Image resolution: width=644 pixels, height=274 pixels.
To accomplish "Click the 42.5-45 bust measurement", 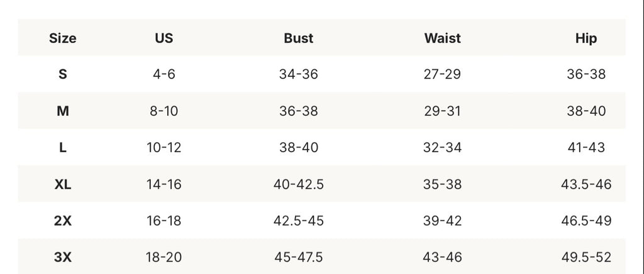I will (299, 221).
